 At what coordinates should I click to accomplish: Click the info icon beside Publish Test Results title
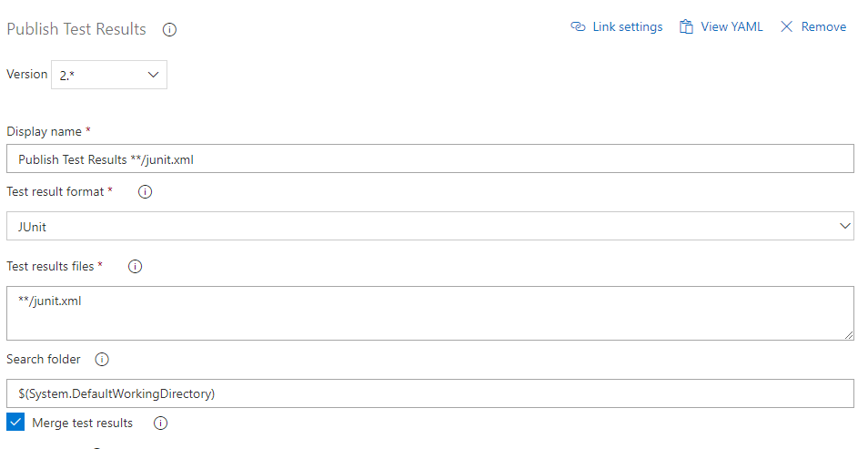click(169, 29)
